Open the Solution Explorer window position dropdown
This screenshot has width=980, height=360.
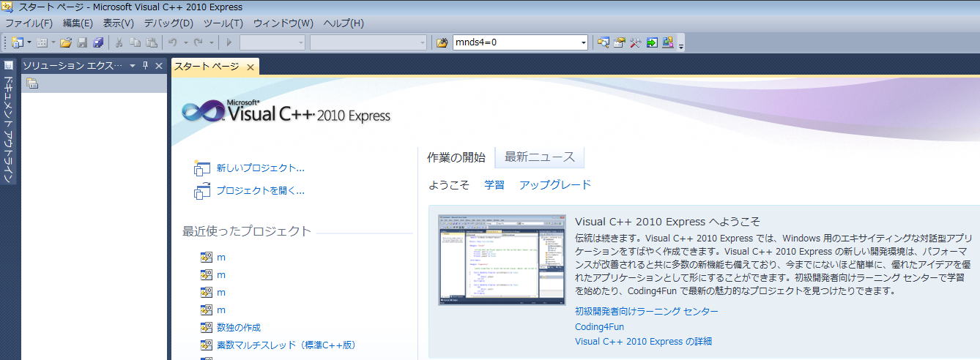[133, 66]
